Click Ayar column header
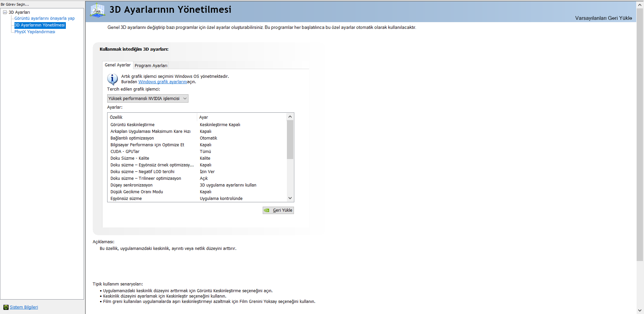This screenshot has width=644, height=314. tap(242, 117)
